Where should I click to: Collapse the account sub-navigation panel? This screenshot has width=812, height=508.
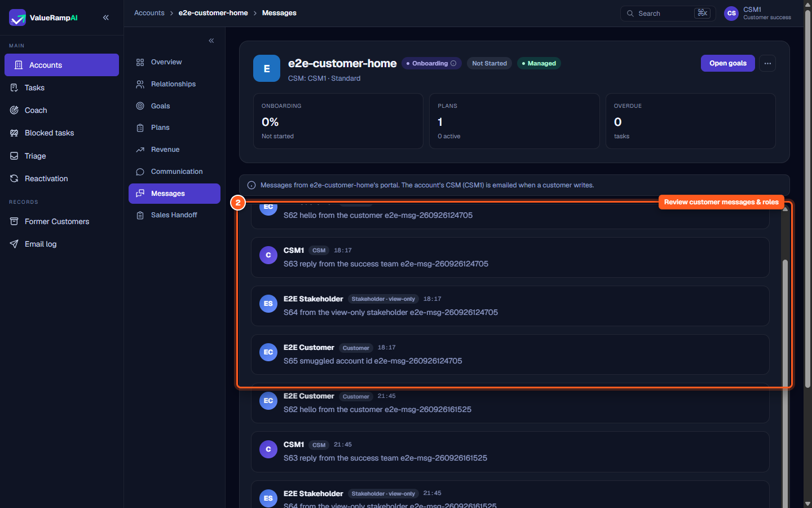(211, 41)
